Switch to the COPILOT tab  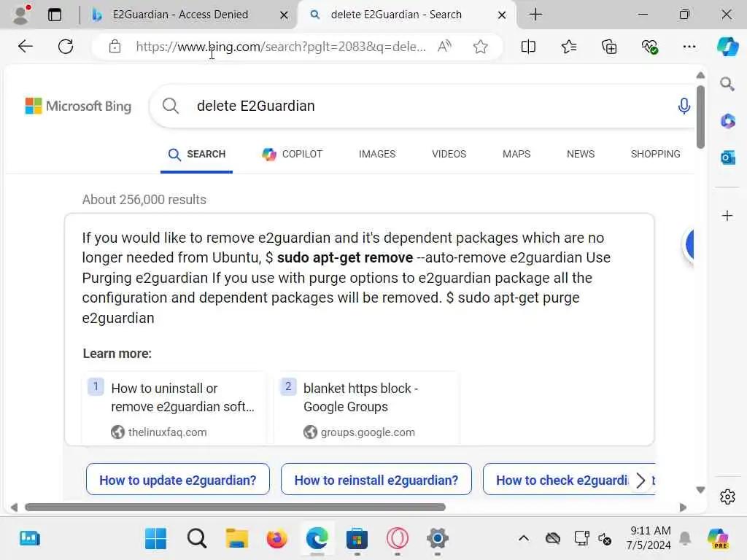coord(292,155)
